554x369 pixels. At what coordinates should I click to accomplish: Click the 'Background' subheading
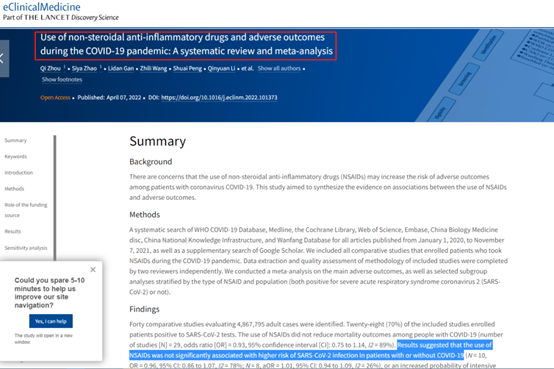151,162
